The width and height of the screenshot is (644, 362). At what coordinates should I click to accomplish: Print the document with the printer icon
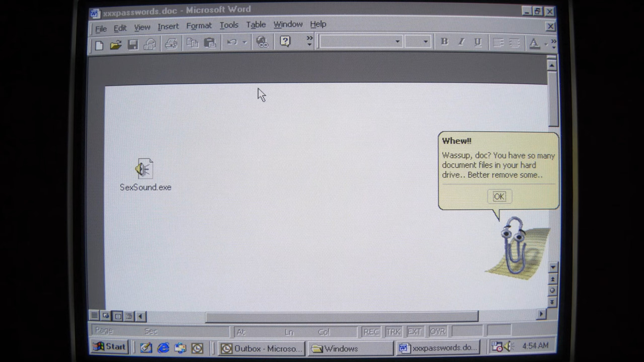172,44
